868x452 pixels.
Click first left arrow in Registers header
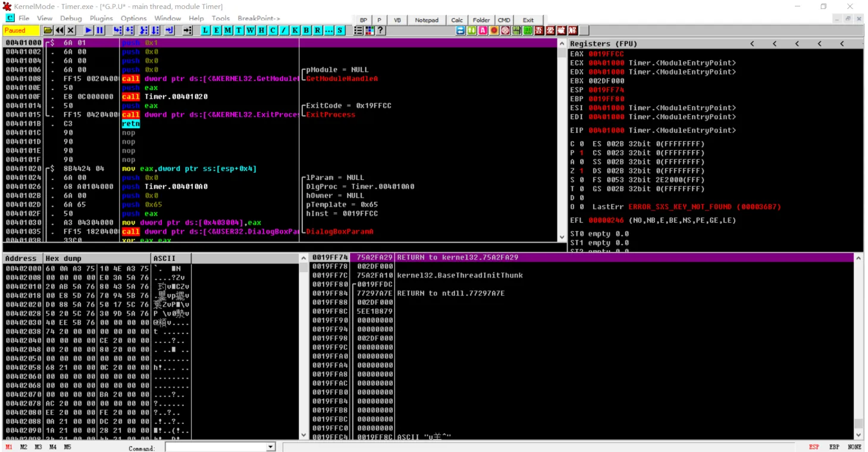tap(752, 43)
